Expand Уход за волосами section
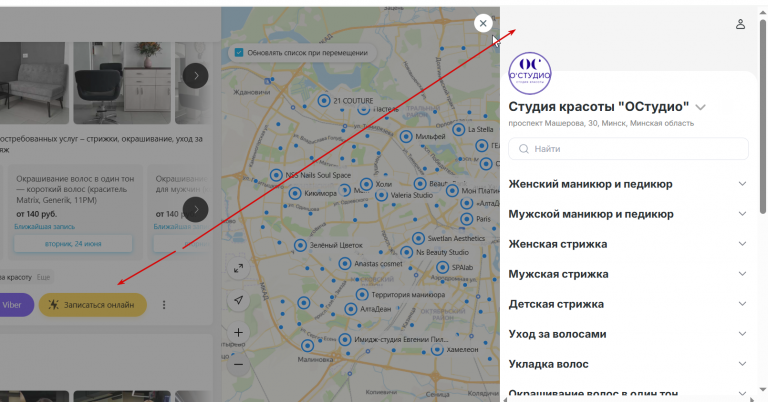The image size is (768, 402). tap(628, 334)
